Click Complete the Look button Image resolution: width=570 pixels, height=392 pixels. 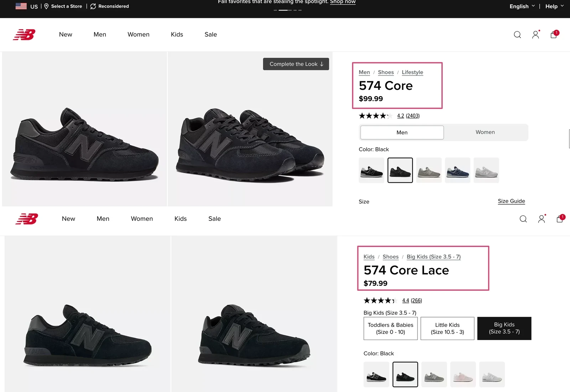coord(296,64)
